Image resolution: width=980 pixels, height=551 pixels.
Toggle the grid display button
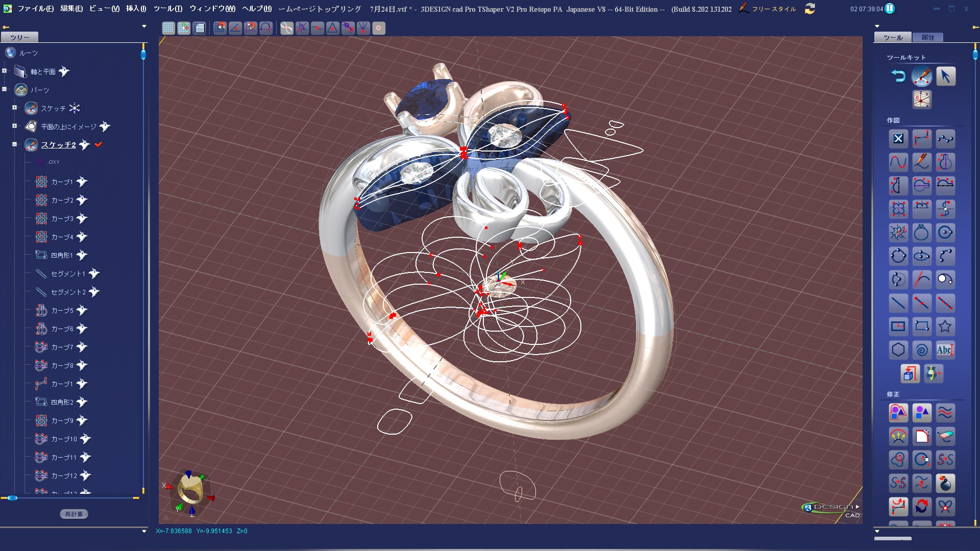[168, 28]
